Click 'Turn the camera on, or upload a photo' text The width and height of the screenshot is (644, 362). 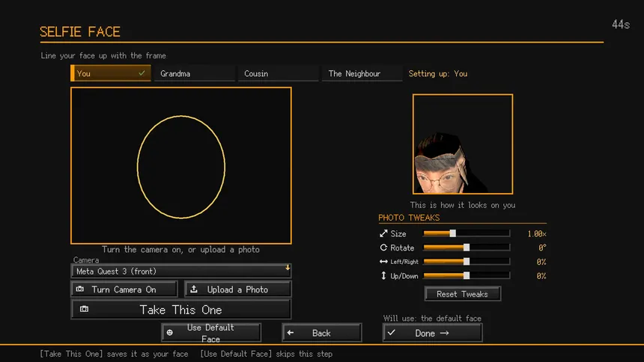[x=180, y=250]
